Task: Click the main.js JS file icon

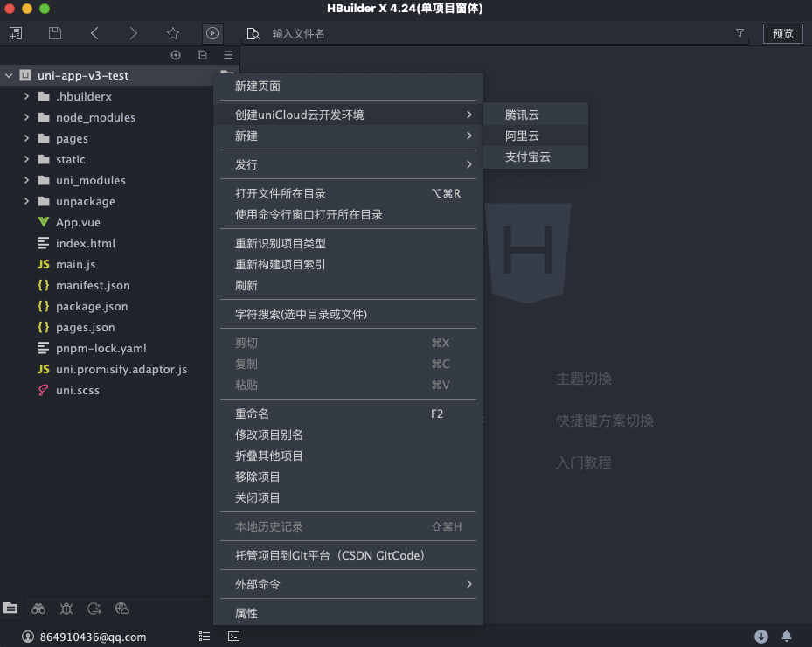Action: pos(44,264)
